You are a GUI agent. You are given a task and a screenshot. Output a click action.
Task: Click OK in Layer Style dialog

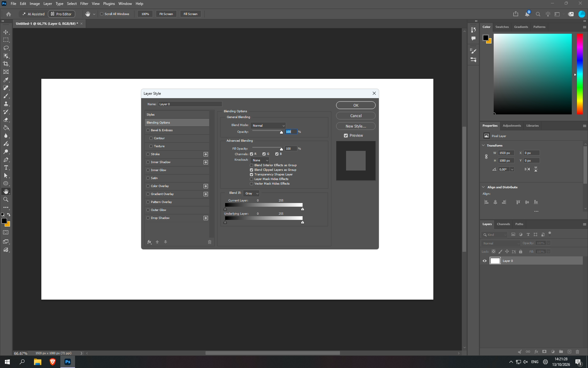pyautogui.click(x=356, y=105)
